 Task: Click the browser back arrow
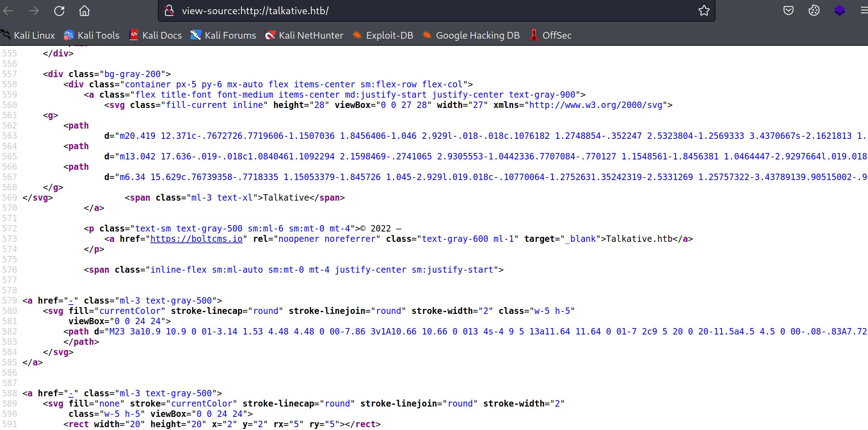[x=9, y=11]
